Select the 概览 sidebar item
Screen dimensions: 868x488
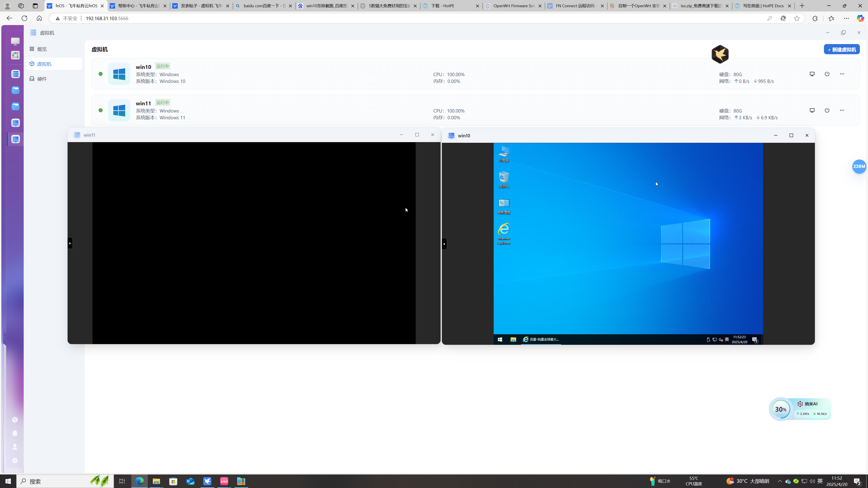coord(42,49)
